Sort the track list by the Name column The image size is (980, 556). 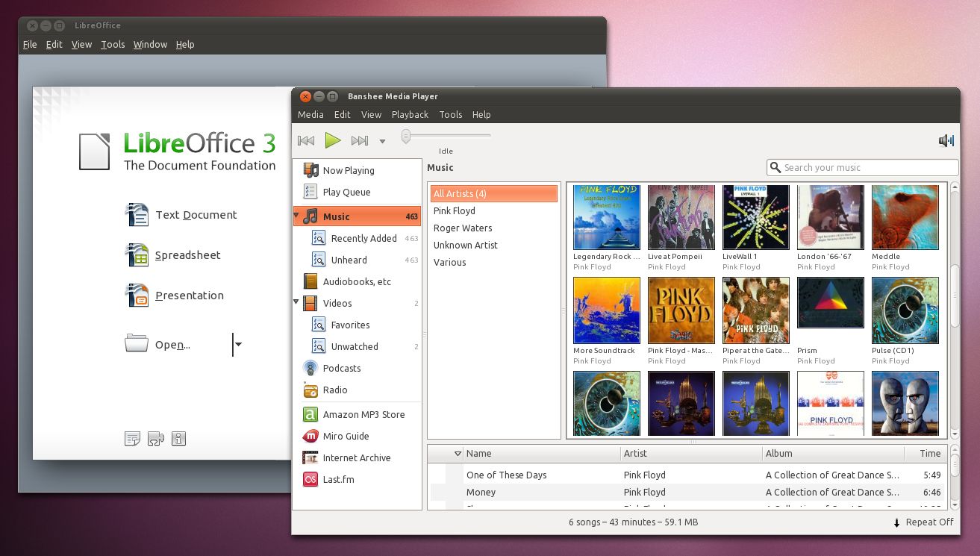click(541, 453)
